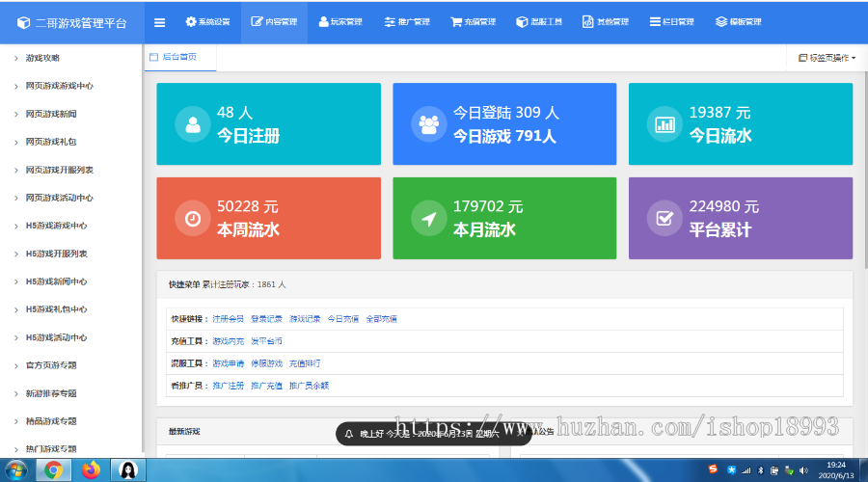The image size is (868, 482).
Task: Click the 今日流水 bar chart icon
Action: pyautogui.click(x=665, y=124)
